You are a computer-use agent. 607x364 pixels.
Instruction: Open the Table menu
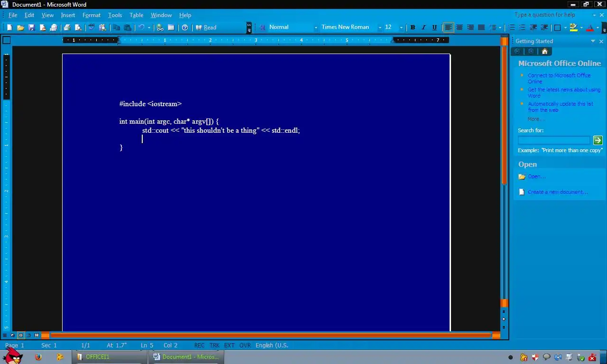click(136, 15)
